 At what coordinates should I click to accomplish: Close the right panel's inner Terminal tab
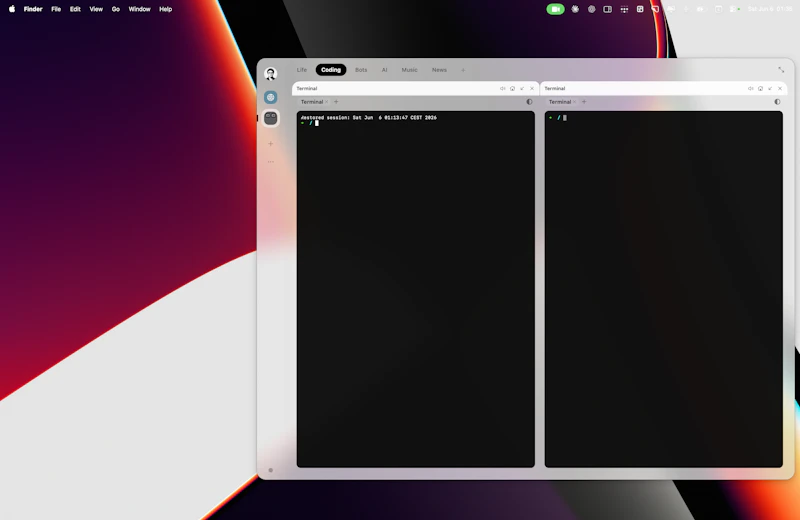[574, 102]
